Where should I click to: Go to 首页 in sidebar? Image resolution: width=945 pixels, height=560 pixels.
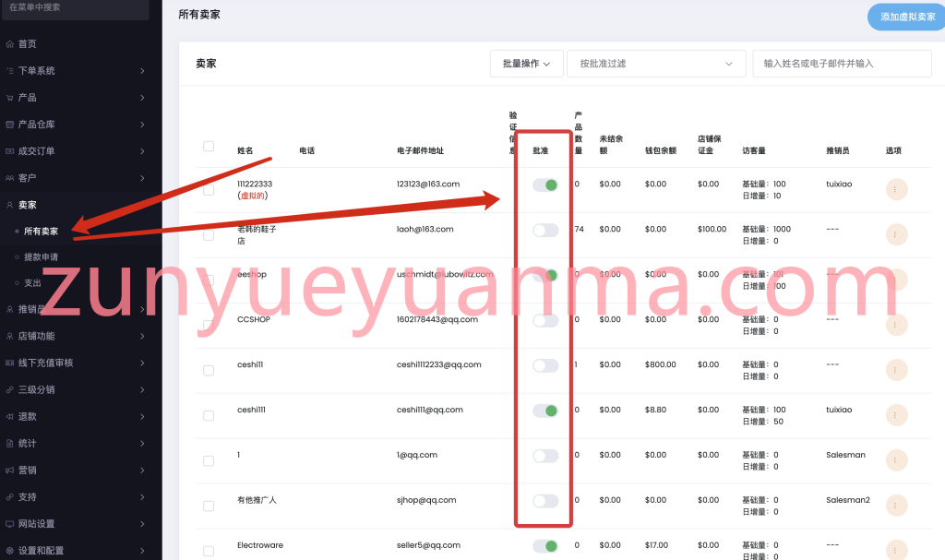(27, 44)
